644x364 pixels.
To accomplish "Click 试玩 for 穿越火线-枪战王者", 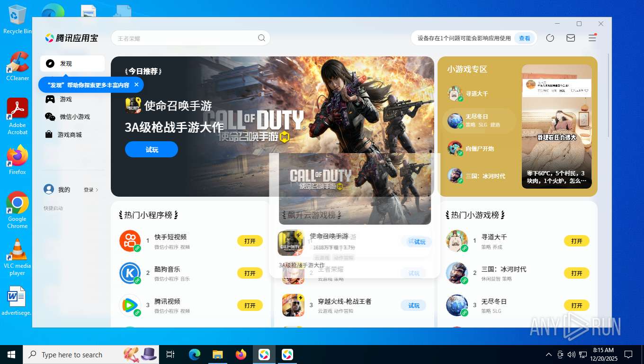I will 413,305.
